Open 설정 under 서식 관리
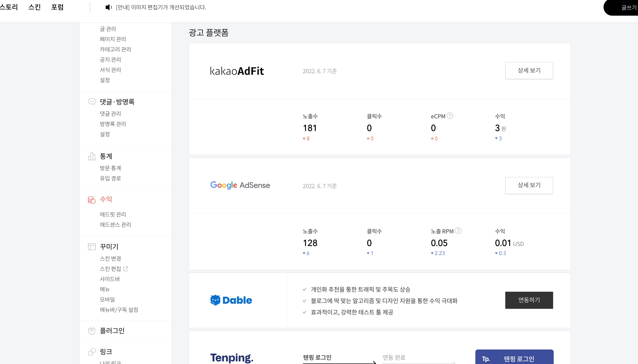The image size is (638, 364). (105, 80)
